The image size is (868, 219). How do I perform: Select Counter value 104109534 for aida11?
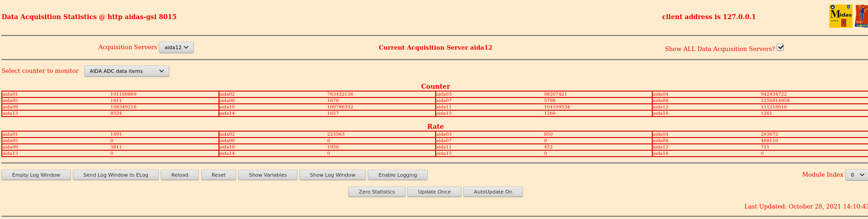click(557, 107)
